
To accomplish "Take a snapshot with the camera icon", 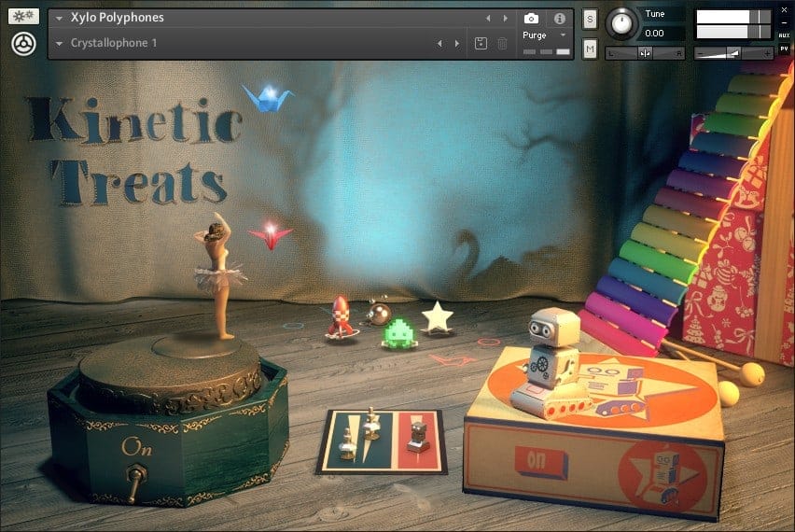I will coord(531,18).
